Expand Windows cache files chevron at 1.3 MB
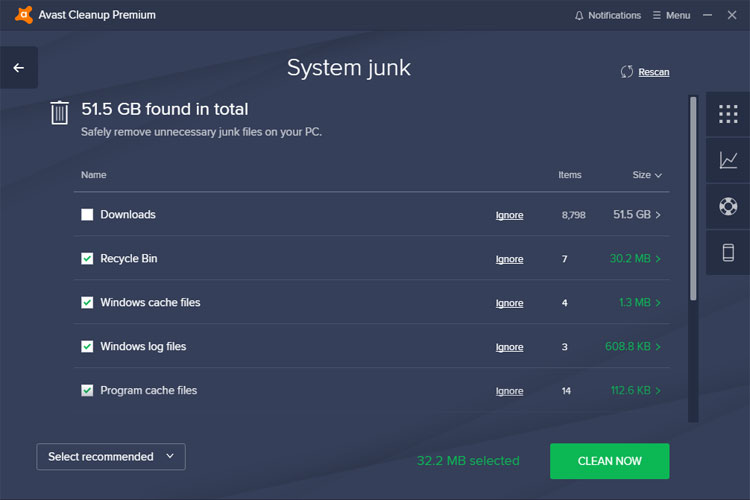Image resolution: width=750 pixels, height=500 pixels. click(658, 303)
